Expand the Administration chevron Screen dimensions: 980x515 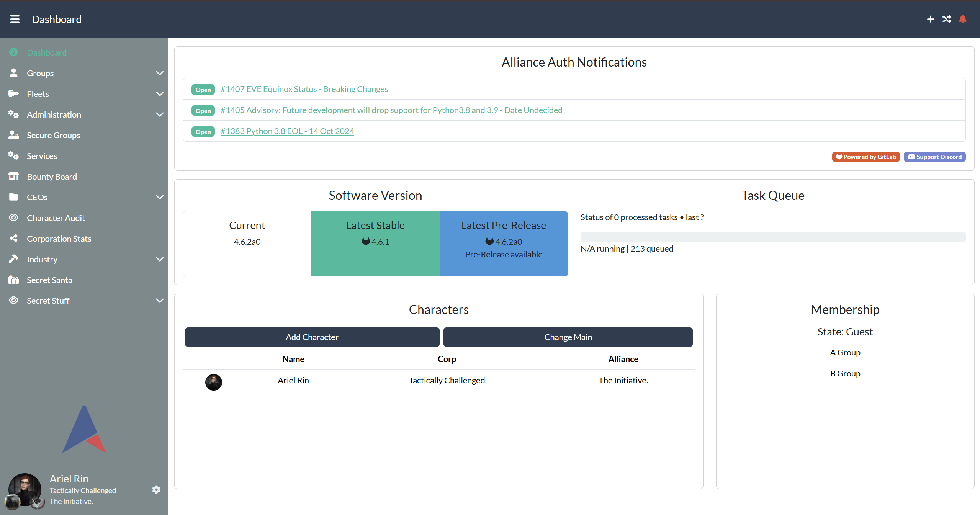pyautogui.click(x=160, y=114)
